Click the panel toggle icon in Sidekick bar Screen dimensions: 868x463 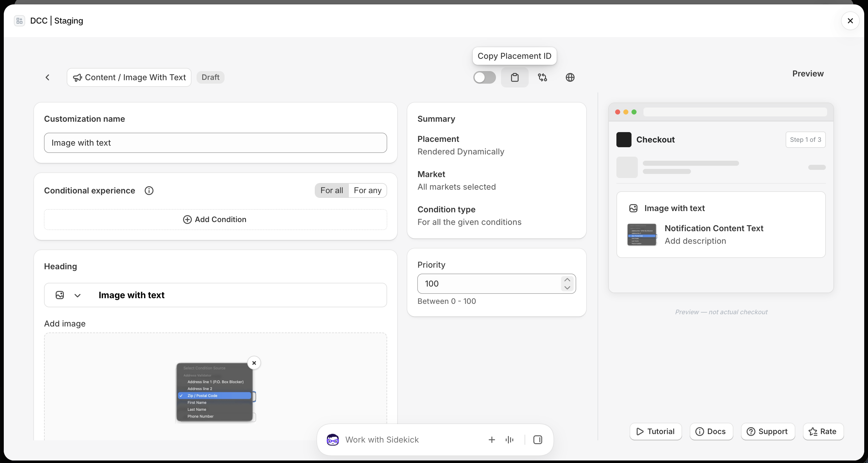(537, 440)
